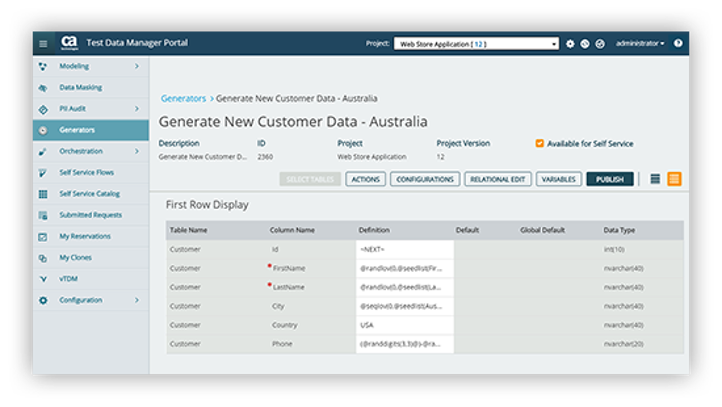The height and width of the screenshot is (407, 722).
Task: Click the CA Technologies logo
Action: pyautogui.click(x=69, y=42)
